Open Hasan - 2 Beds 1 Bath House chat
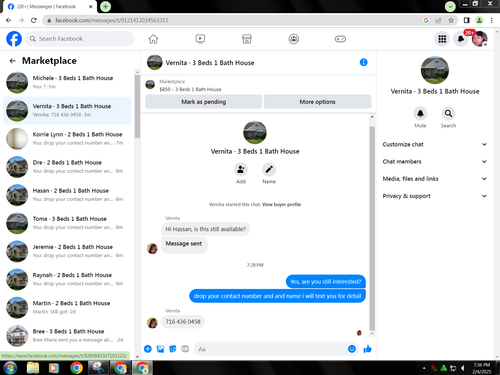Screen dimensions: 500x375 point(67,195)
